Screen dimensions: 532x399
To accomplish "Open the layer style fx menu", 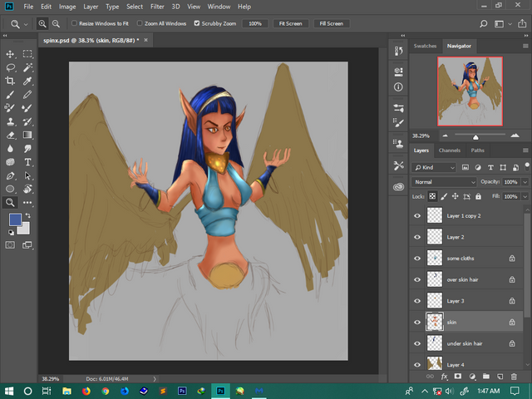I will tap(444, 376).
